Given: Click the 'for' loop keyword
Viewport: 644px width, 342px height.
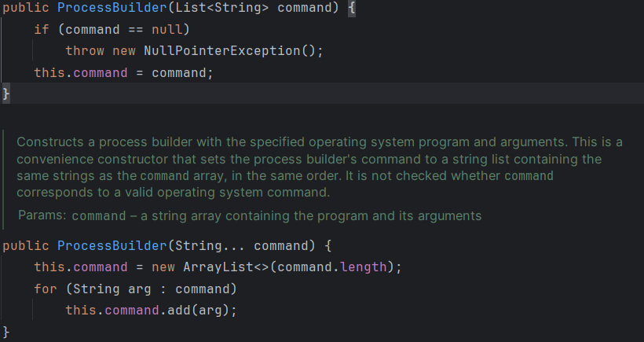Looking at the screenshot, I should 45,289.
